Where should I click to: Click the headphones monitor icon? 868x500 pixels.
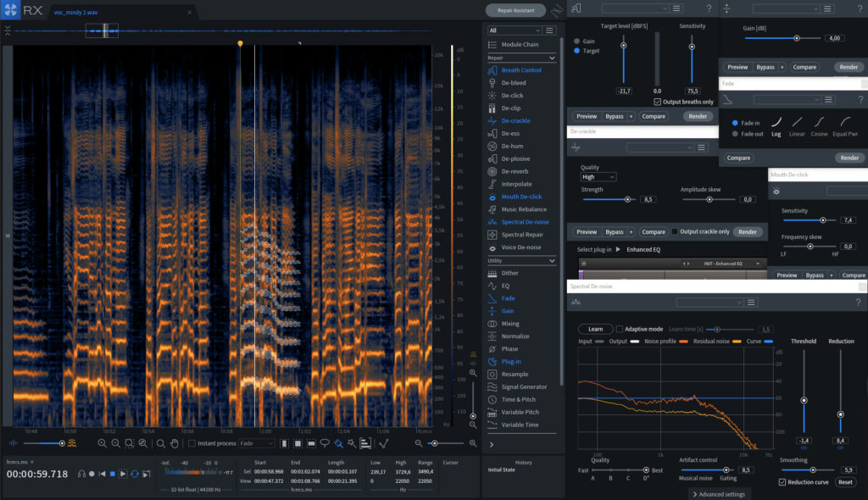[x=81, y=474]
